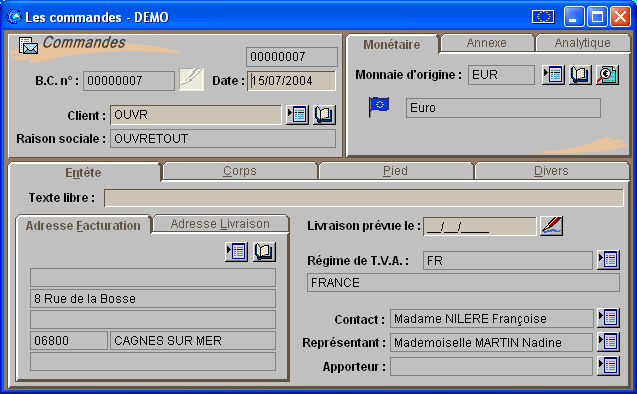Image resolution: width=637 pixels, height=394 pixels.
Task: Switch to the Divers tab
Action: click(x=551, y=171)
